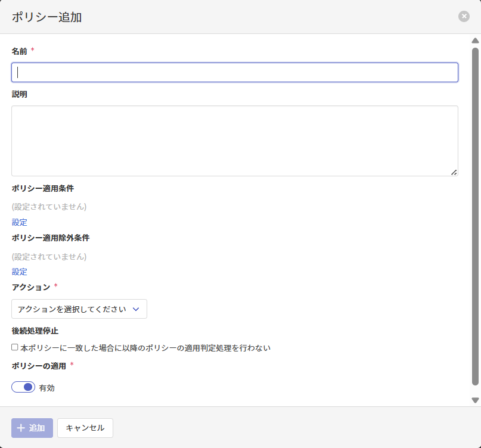Image resolution: width=481 pixels, height=448 pixels.
Task: Toggle the ポリシーの適用 switch off
Action: pyautogui.click(x=23, y=387)
